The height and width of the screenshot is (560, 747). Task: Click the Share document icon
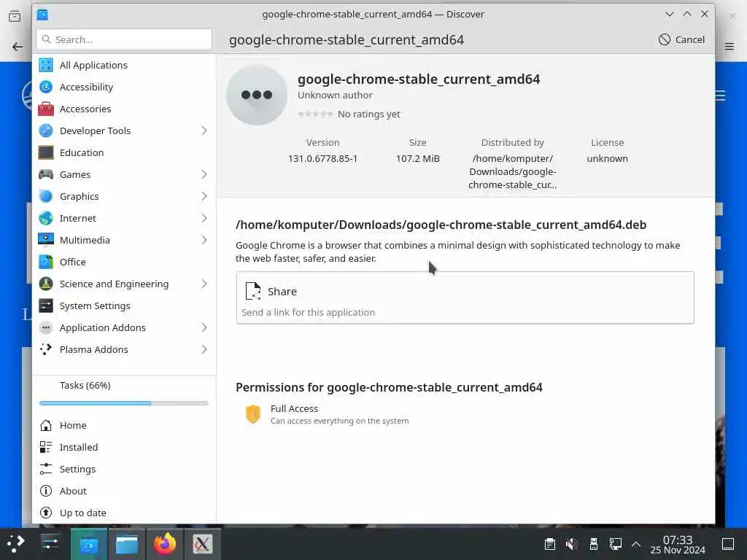[x=253, y=291]
